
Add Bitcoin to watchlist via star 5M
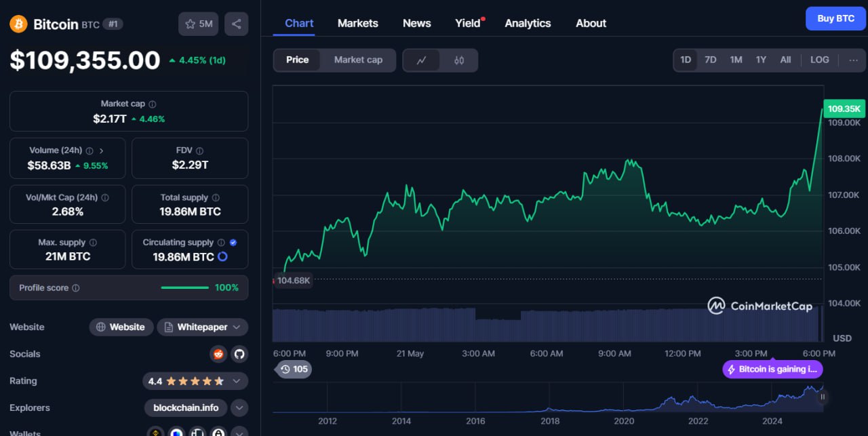pos(198,24)
